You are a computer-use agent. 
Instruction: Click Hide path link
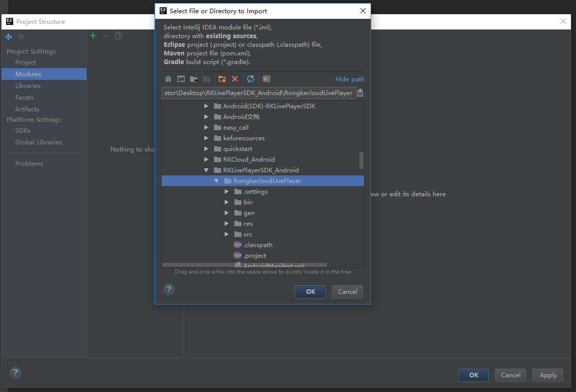click(x=350, y=79)
